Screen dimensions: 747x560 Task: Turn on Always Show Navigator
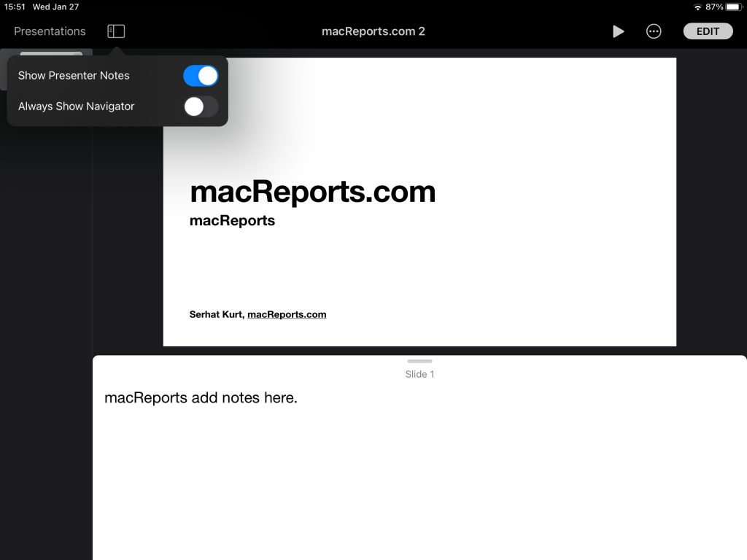click(x=201, y=106)
